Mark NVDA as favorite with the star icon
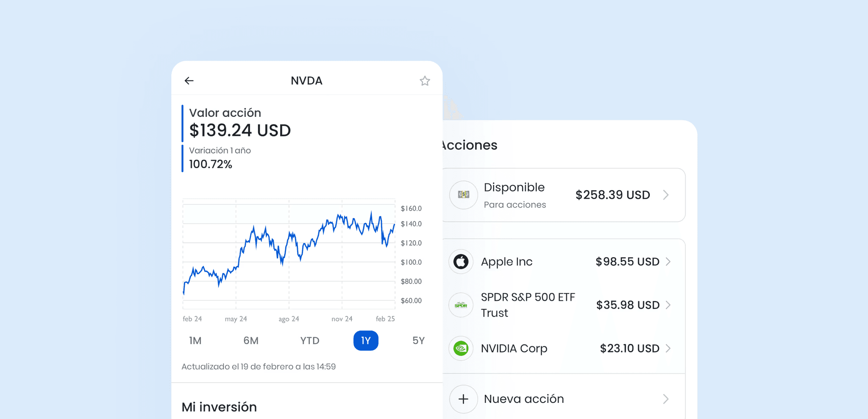This screenshot has height=419, width=868. coord(425,80)
